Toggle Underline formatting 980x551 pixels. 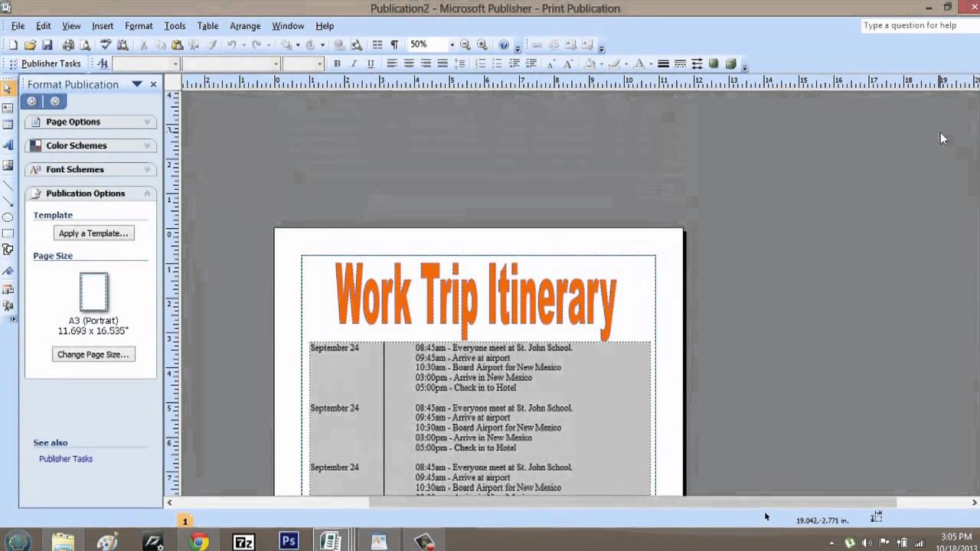click(x=371, y=64)
